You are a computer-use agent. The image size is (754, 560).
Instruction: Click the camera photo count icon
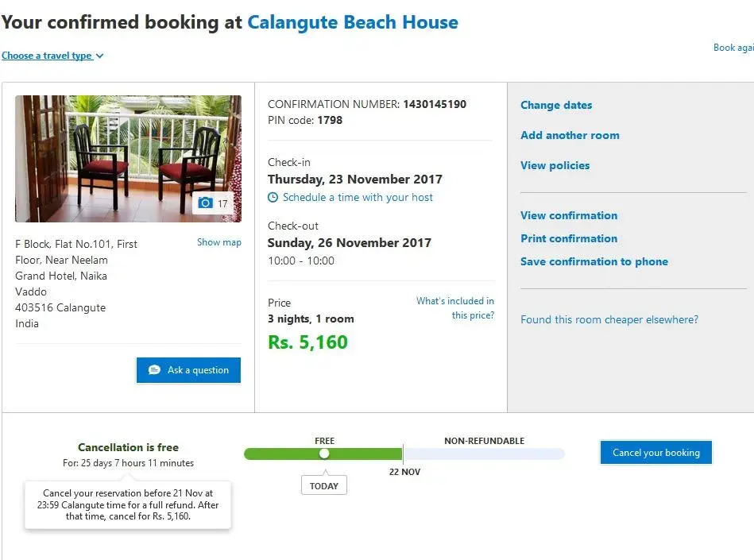pyautogui.click(x=206, y=203)
